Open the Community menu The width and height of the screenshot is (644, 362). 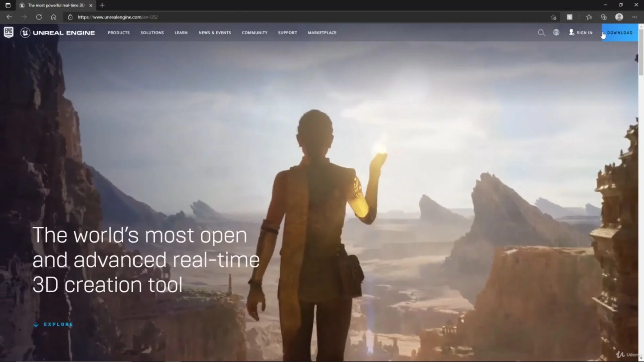[x=255, y=33]
